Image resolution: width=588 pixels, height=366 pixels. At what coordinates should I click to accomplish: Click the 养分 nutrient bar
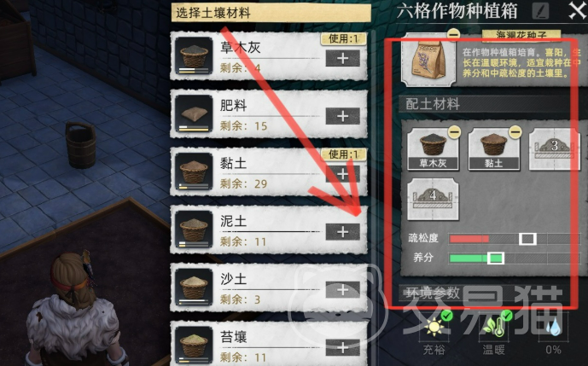pos(515,258)
